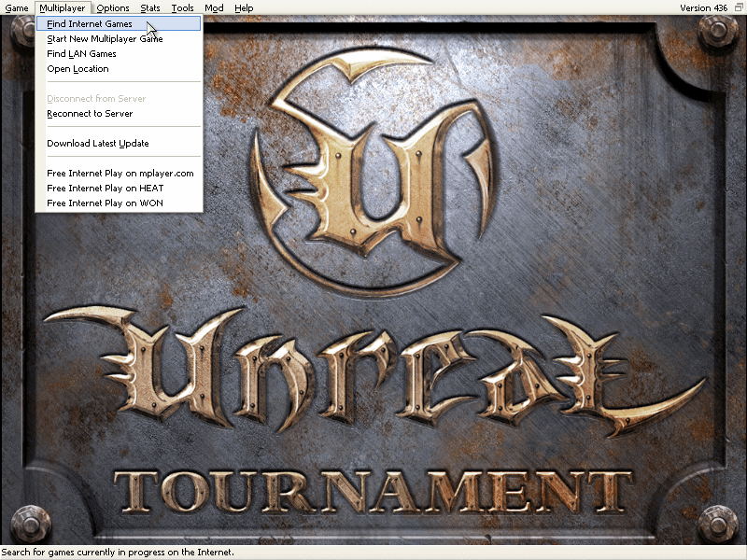Image resolution: width=747 pixels, height=560 pixels.
Task: Select Free Internet Play on WON
Action: click(105, 203)
